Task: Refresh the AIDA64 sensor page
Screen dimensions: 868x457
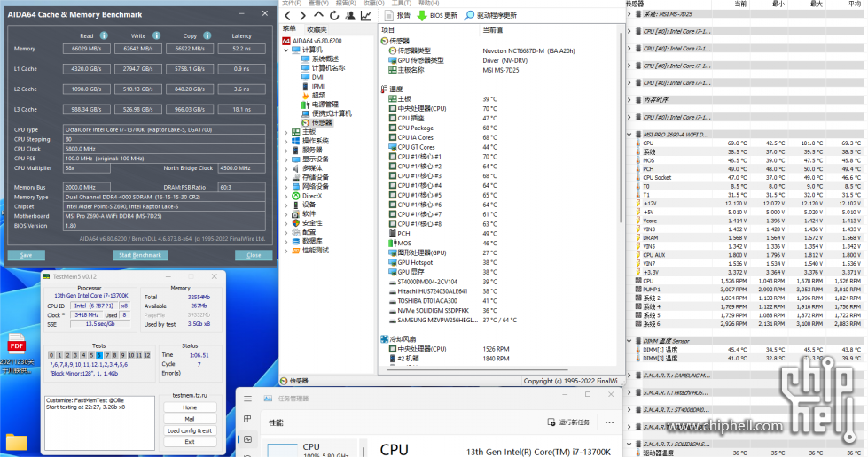Action: (x=333, y=15)
